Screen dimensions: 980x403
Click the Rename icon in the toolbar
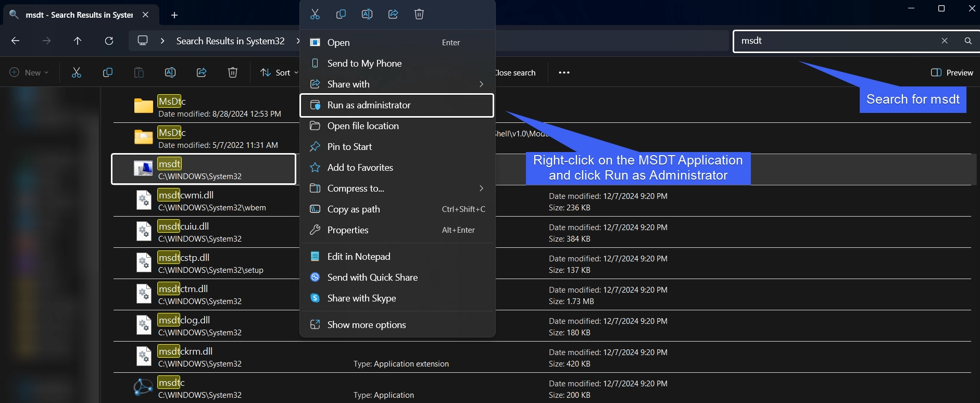point(170,72)
